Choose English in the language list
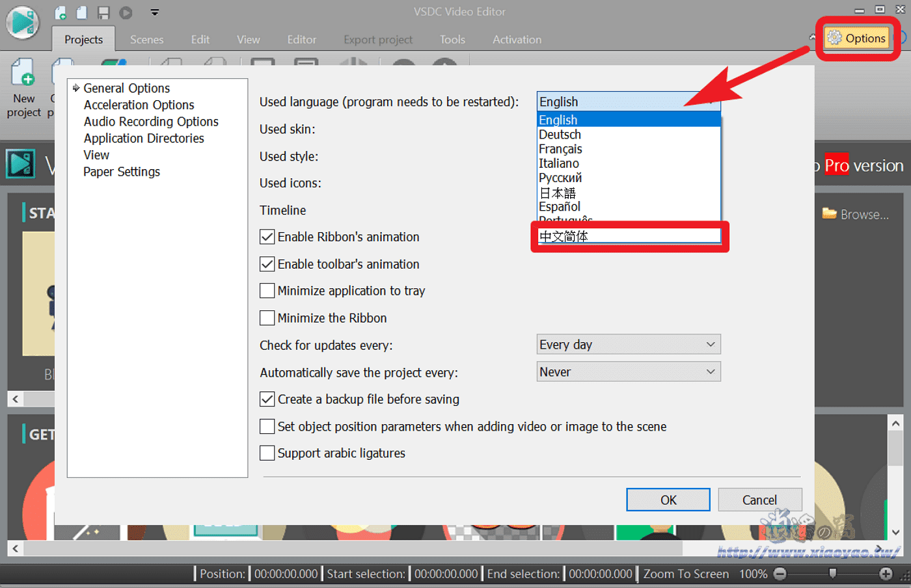Image resolution: width=911 pixels, height=588 pixels. (629, 120)
